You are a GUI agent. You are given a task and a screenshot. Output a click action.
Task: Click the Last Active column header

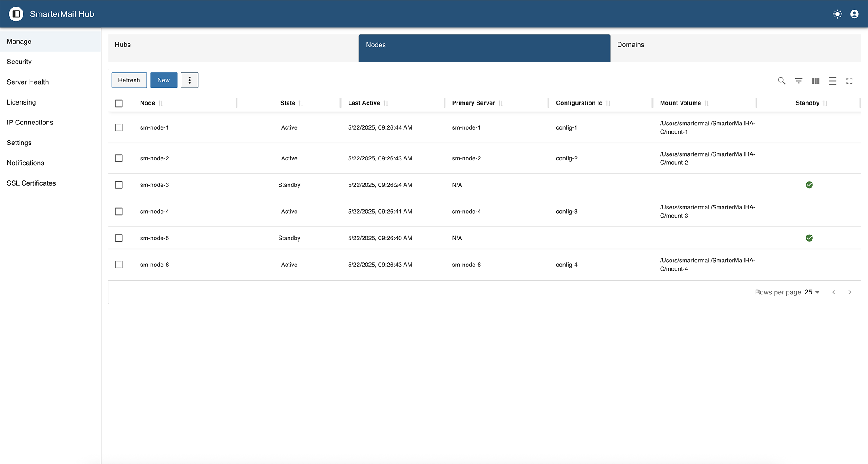tap(364, 103)
